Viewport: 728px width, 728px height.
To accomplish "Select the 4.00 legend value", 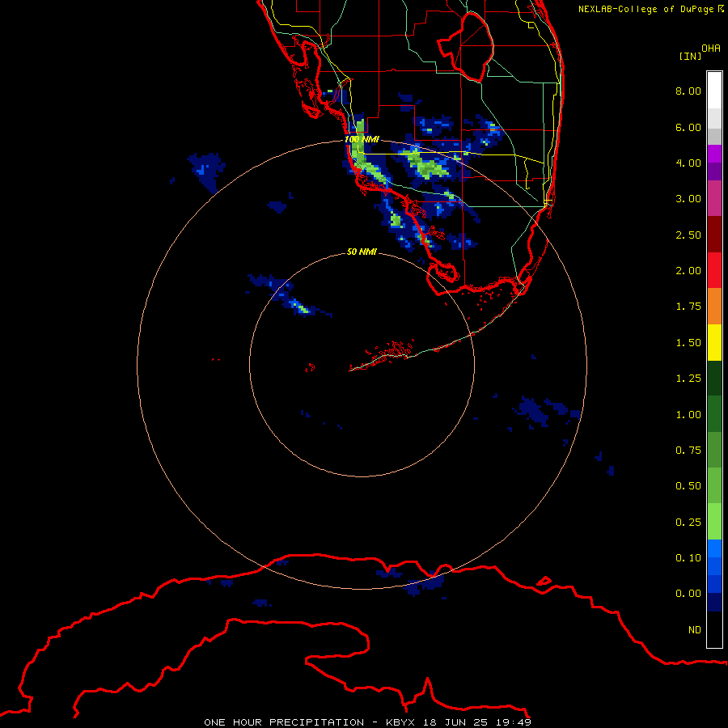I will coord(688,163).
